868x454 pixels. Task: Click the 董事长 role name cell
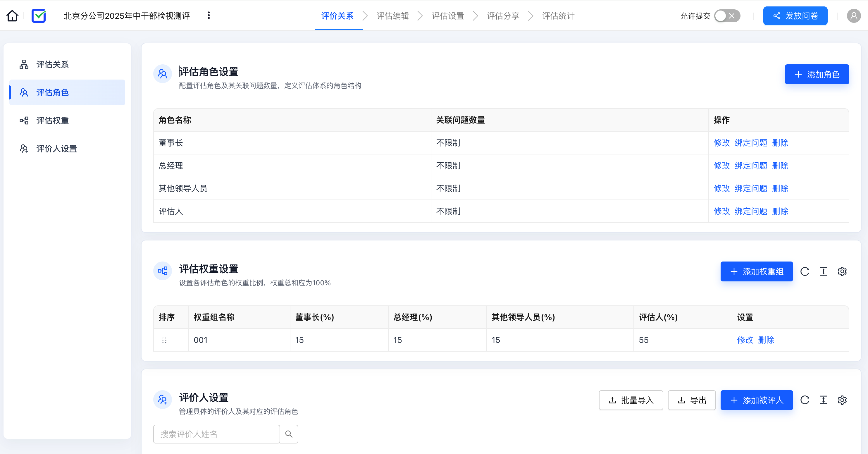tap(292, 143)
